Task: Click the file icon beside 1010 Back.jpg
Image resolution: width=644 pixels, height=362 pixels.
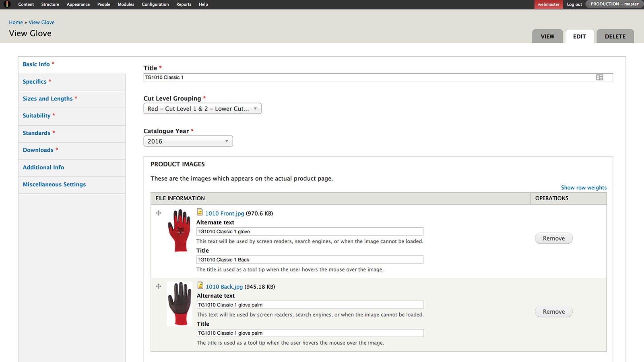Action: click(x=200, y=285)
